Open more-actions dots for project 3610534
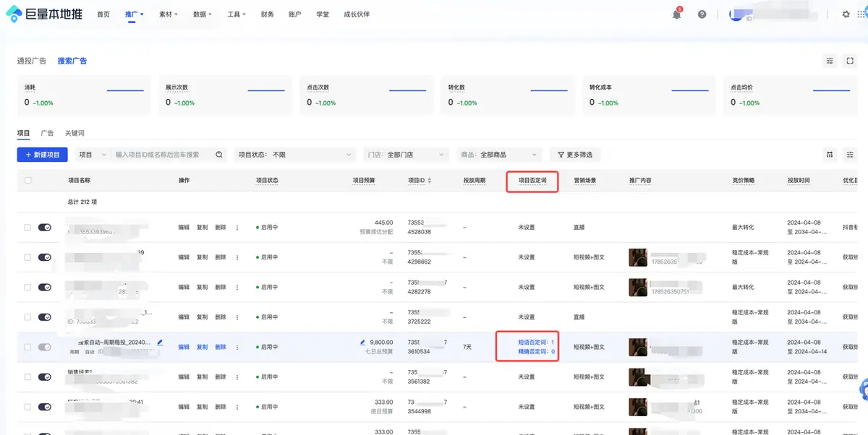 237,347
